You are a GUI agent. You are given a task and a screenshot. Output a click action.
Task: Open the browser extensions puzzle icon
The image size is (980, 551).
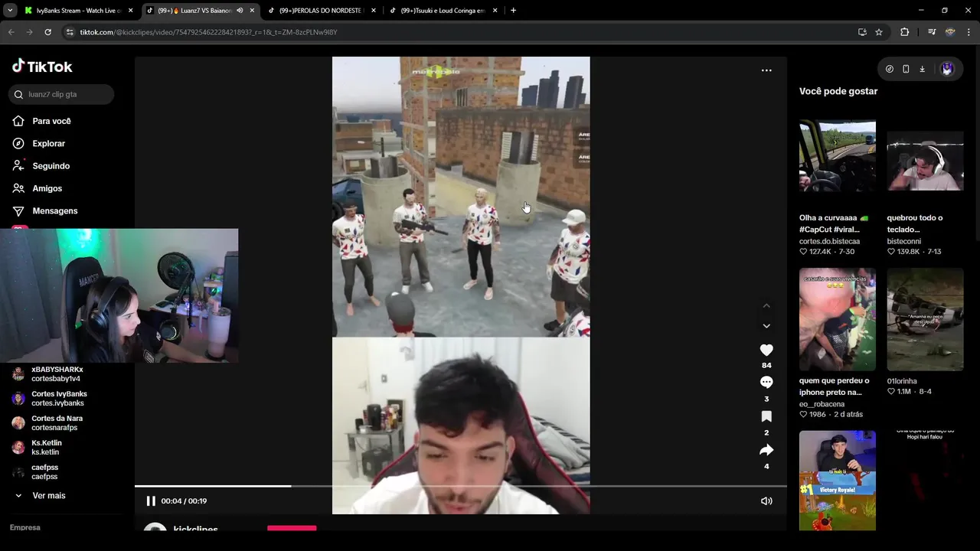(905, 32)
